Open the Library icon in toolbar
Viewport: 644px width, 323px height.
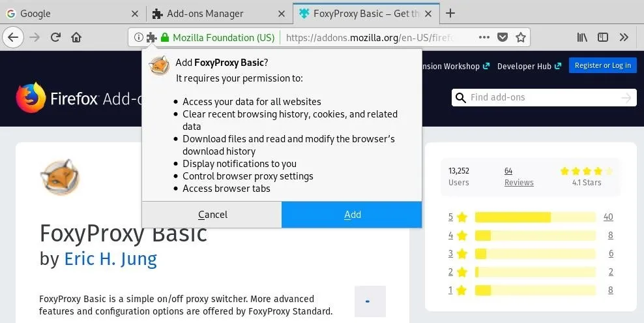(x=582, y=37)
